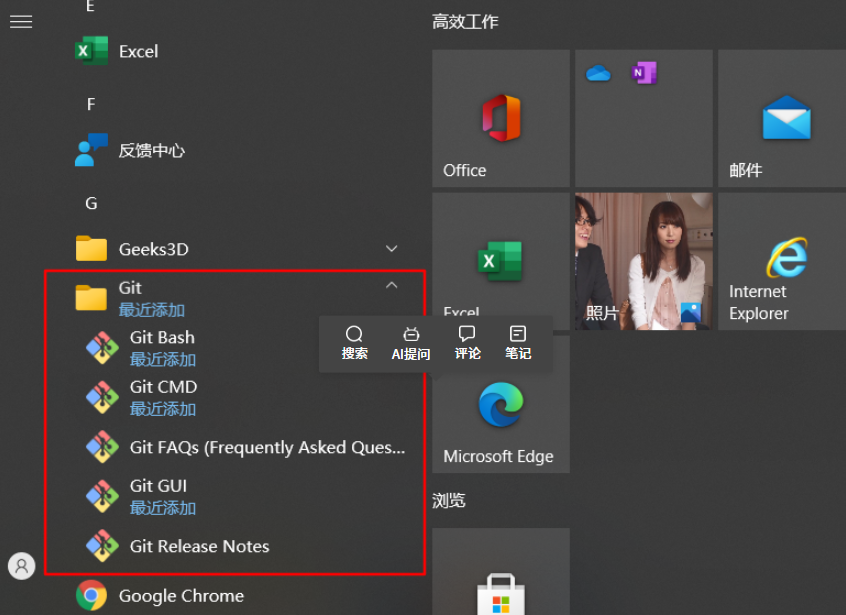Click the 反馈中心 label text
The image size is (846, 615).
[152, 151]
